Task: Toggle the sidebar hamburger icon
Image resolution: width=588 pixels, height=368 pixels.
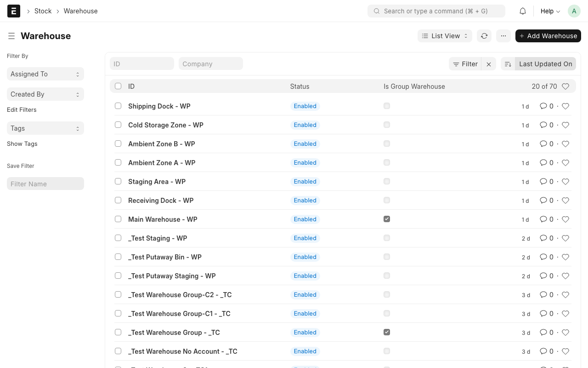Action: pos(11,36)
